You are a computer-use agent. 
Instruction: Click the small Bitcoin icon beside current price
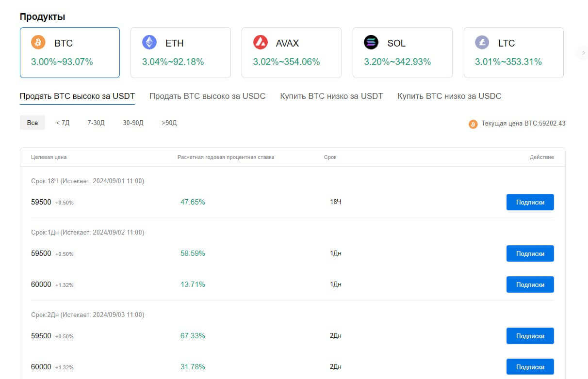[x=473, y=124]
